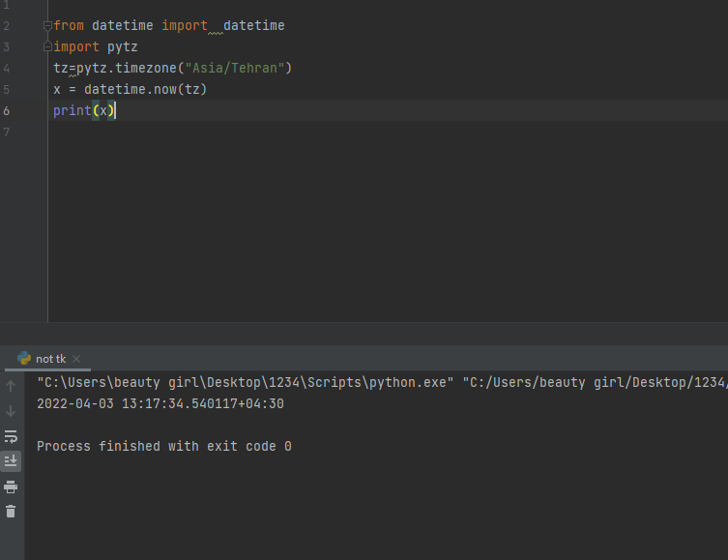728x560 pixels.
Task: Click line number 6 in gutter
Action: pos(7,110)
